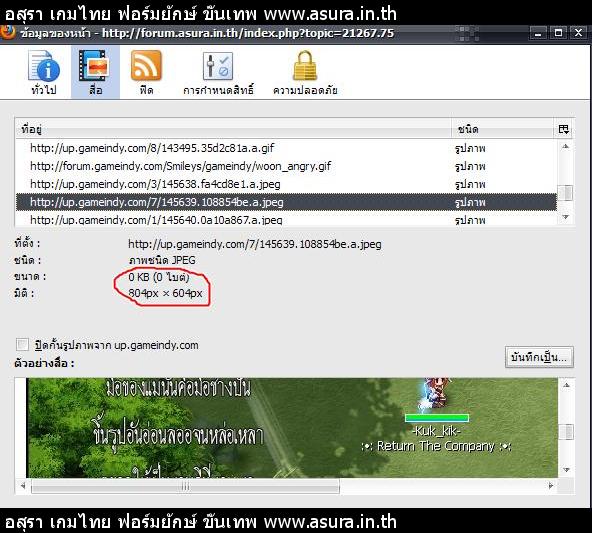
Task: Open the การกำหนดสิทธิ์ (Permissions) icon
Action: click(x=218, y=72)
